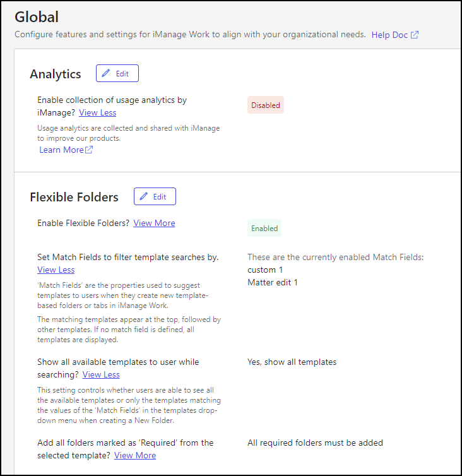Click the external link icon beside Help Doc

(415, 35)
